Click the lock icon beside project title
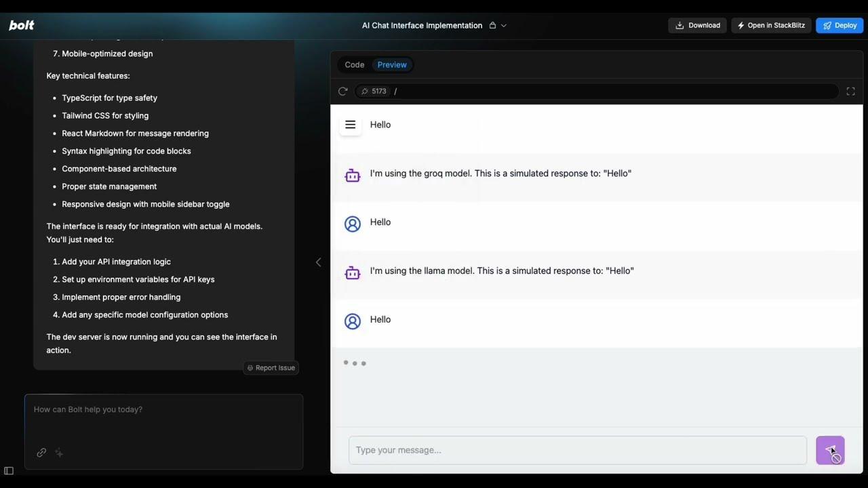Viewport: 868px width, 488px height. [x=492, y=26]
